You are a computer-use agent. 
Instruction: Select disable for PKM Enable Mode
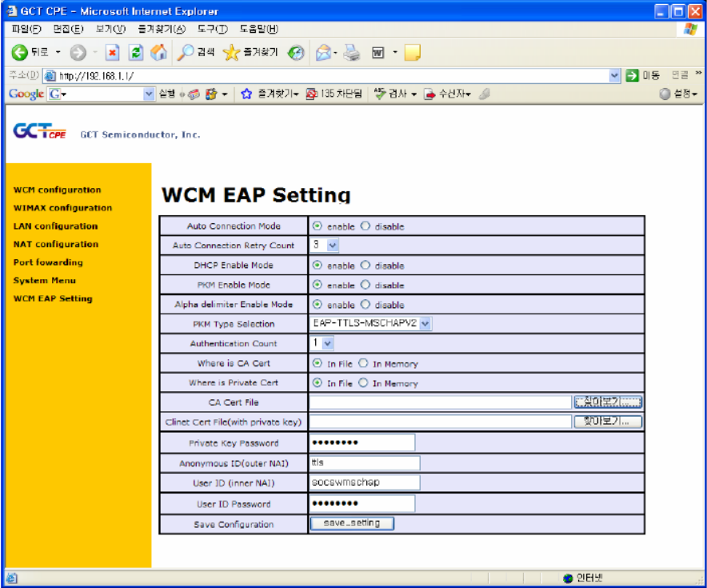click(x=365, y=285)
